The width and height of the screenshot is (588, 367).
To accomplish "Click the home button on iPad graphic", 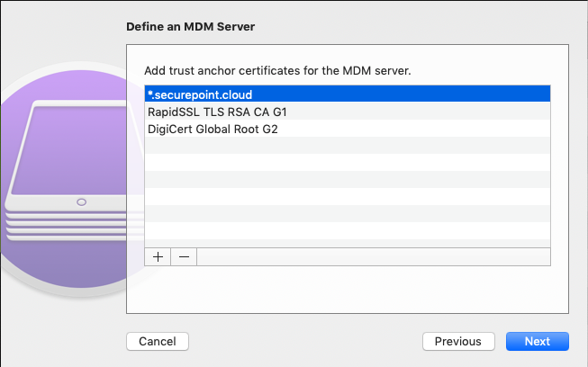I will (x=82, y=201).
